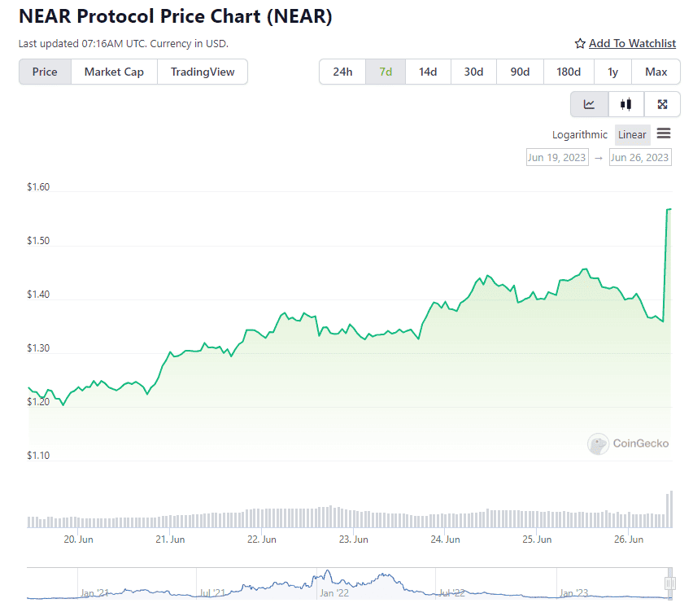Image resolution: width=693 pixels, height=616 pixels.
Task: Expand the chart to fullscreen
Action: tap(662, 104)
